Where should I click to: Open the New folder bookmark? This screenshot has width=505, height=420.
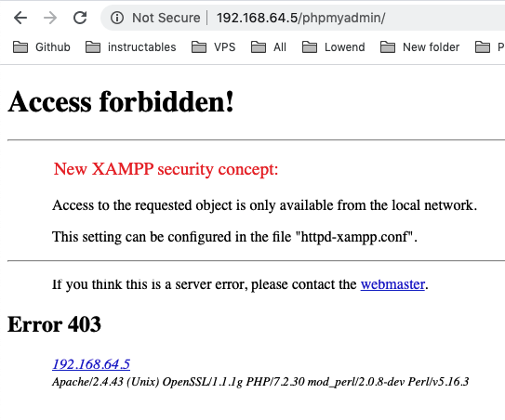tap(419, 47)
